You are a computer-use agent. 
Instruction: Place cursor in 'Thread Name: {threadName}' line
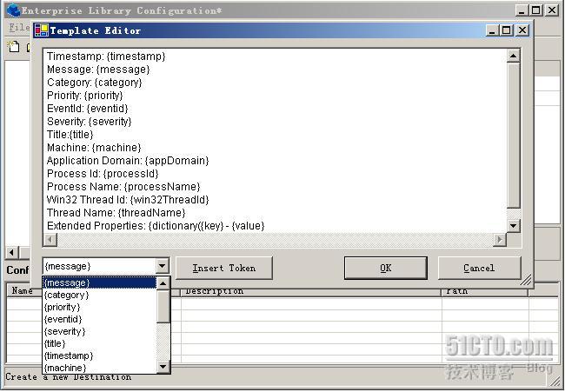click(x=116, y=213)
